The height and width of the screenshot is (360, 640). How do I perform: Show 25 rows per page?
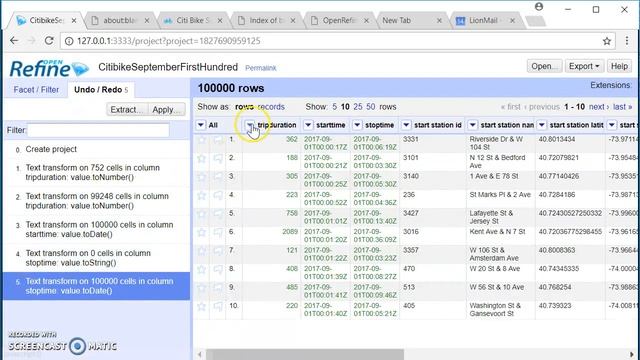click(358, 107)
